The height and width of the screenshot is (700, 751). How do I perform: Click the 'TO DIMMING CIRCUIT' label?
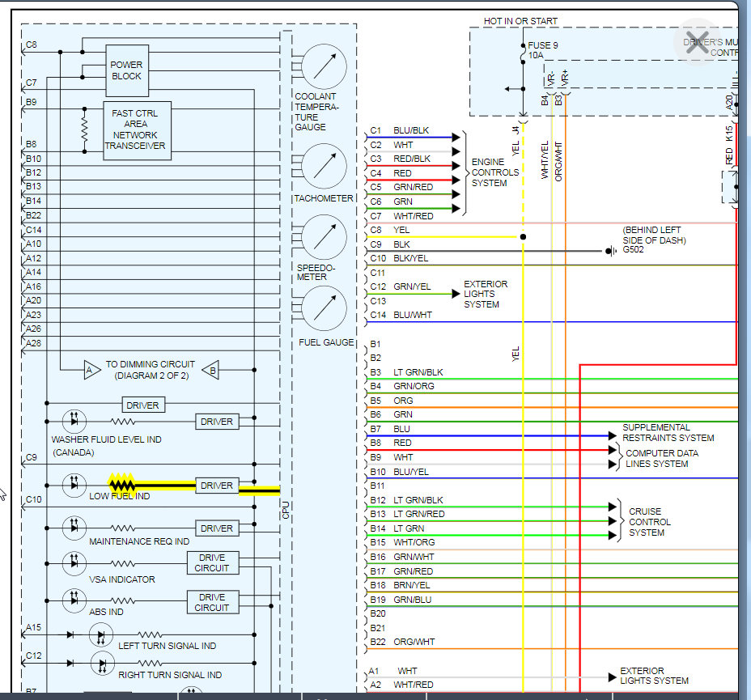pos(151,364)
